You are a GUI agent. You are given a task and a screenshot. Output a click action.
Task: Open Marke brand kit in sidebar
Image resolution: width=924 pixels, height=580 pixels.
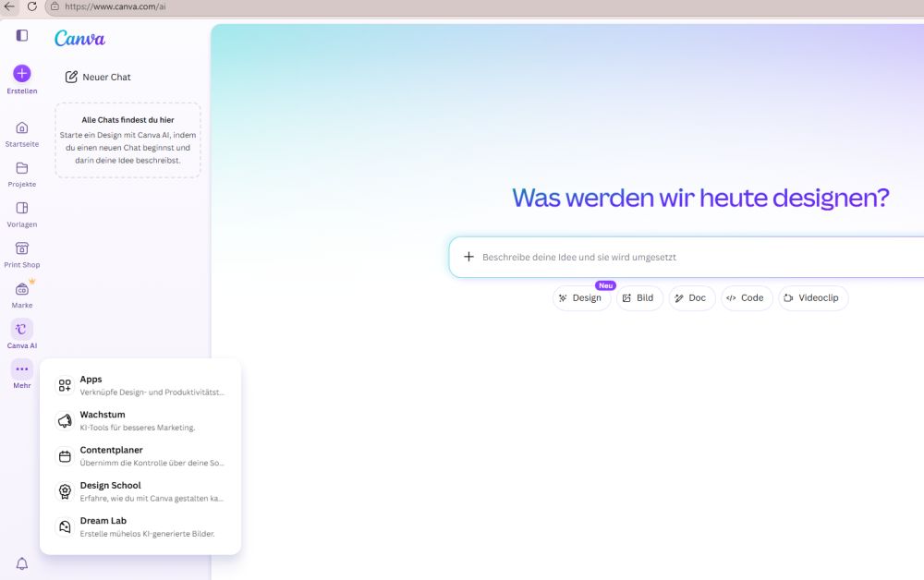[x=22, y=296]
